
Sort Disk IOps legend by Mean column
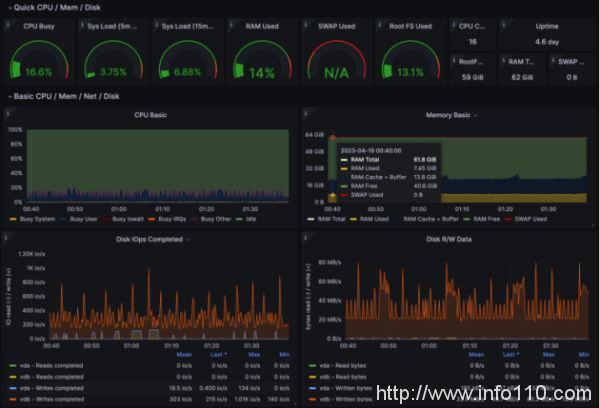coord(184,353)
